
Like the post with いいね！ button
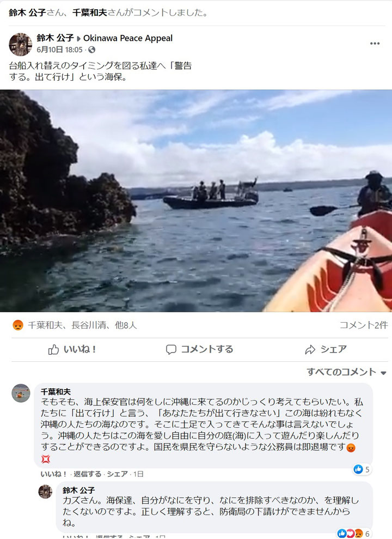coord(72,349)
